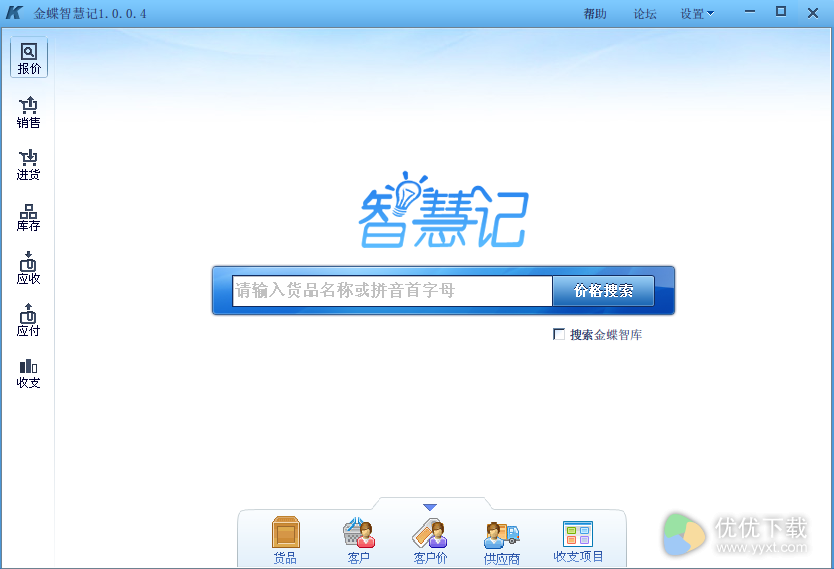Click the 价格搜索 price search button
The image size is (834, 569).
pos(603,290)
